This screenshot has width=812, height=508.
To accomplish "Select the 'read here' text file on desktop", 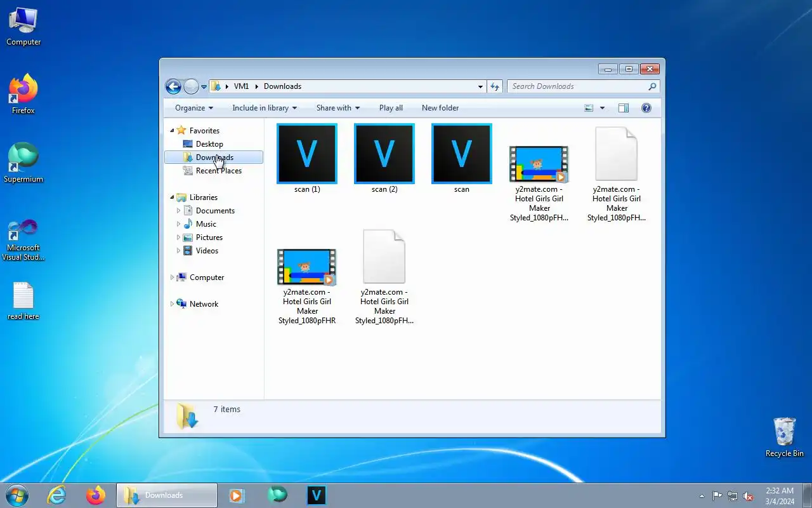I will [23, 300].
